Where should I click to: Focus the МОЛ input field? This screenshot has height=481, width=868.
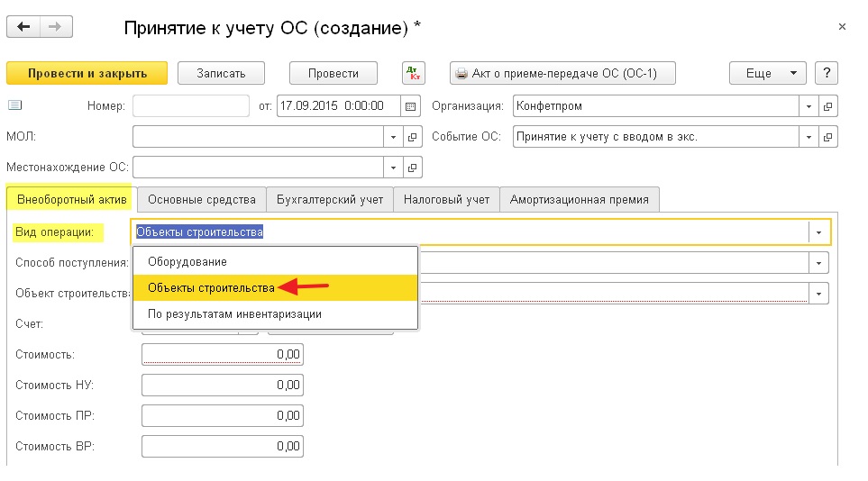(x=258, y=137)
